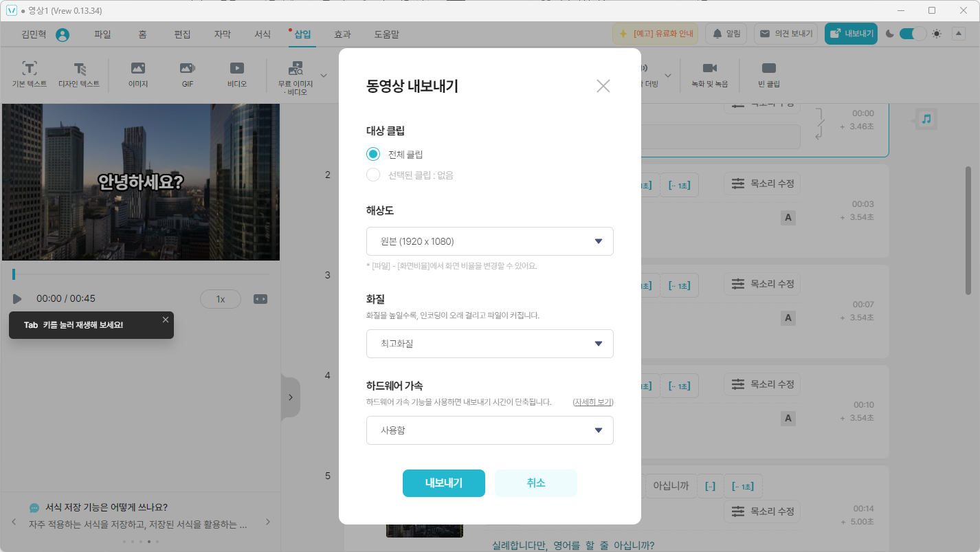
Task: Close the 동영상 내보내기 dialog with X
Action: [603, 86]
